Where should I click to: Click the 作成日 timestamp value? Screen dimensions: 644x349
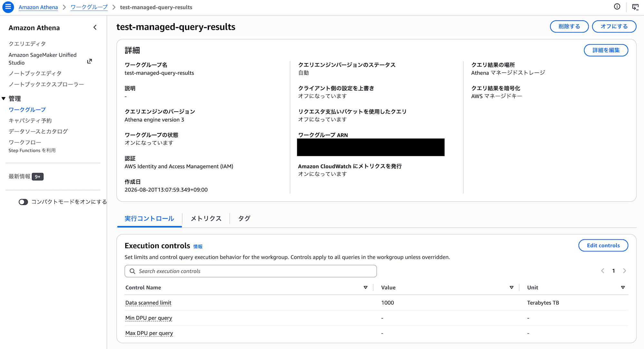coord(166,190)
